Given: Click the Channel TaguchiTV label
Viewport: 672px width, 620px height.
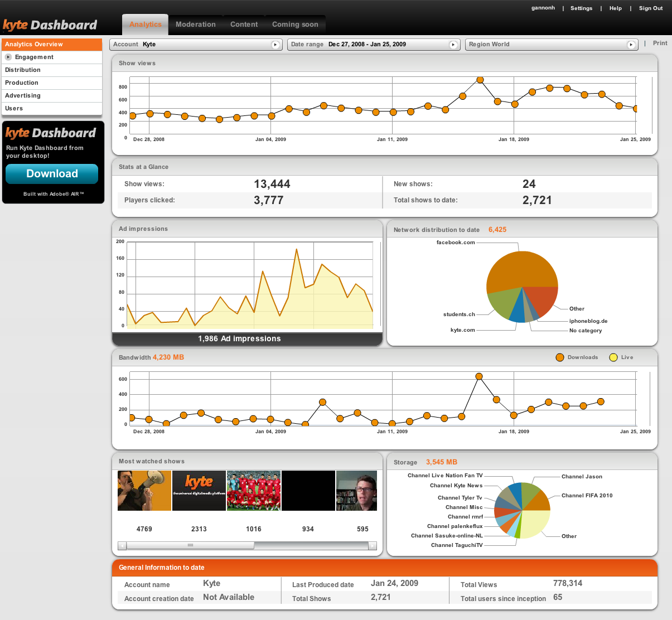Looking at the screenshot, I should [457, 545].
